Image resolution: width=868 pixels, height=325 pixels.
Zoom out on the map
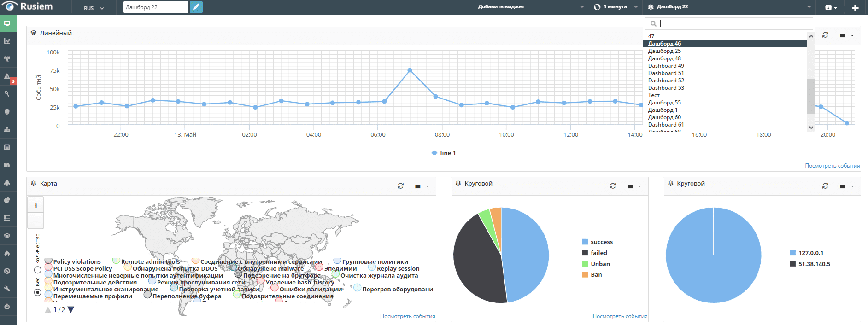[x=36, y=221]
